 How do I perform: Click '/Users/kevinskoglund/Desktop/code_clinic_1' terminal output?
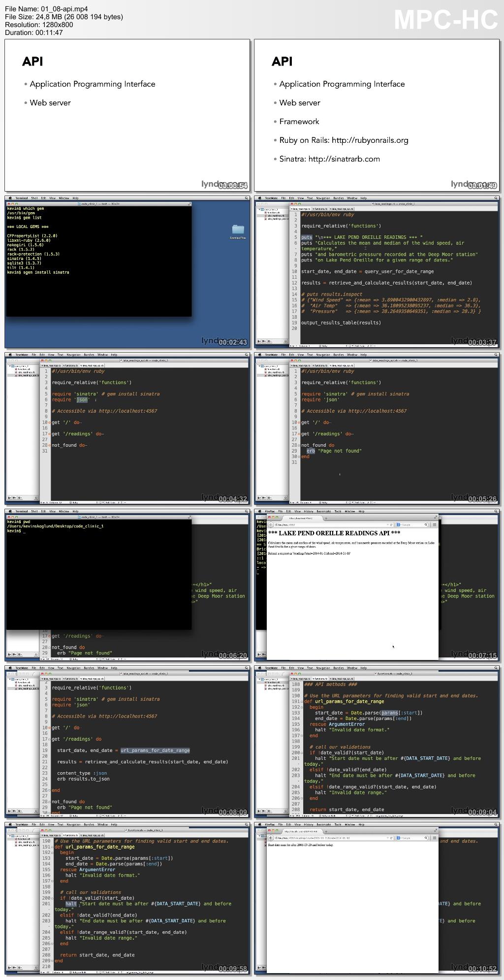[55, 526]
